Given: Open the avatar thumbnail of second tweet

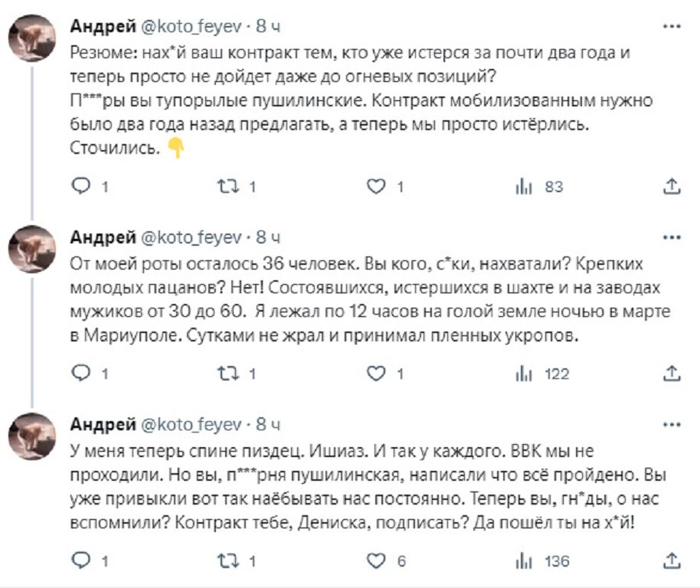Looking at the screenshot, I should pos(31,250).
